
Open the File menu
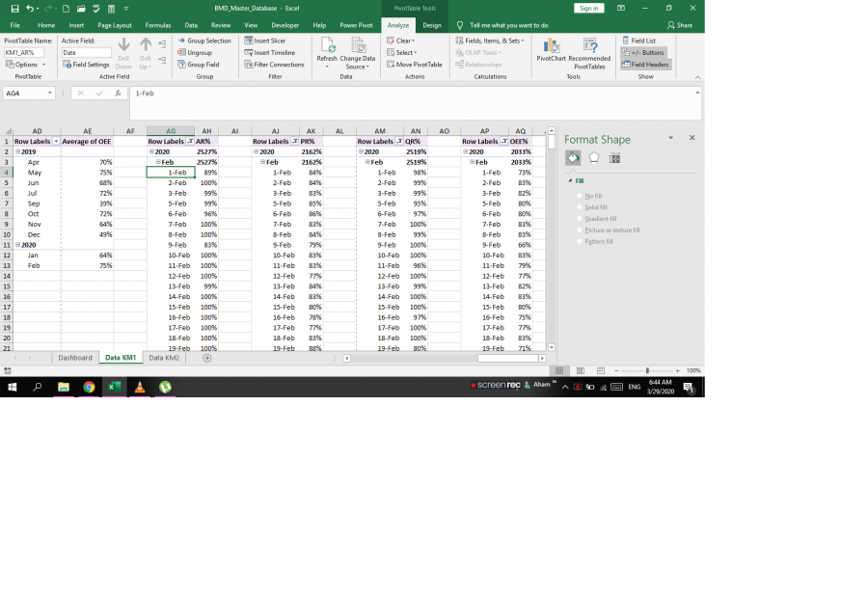pyautogui.click(x=14, y=25)
